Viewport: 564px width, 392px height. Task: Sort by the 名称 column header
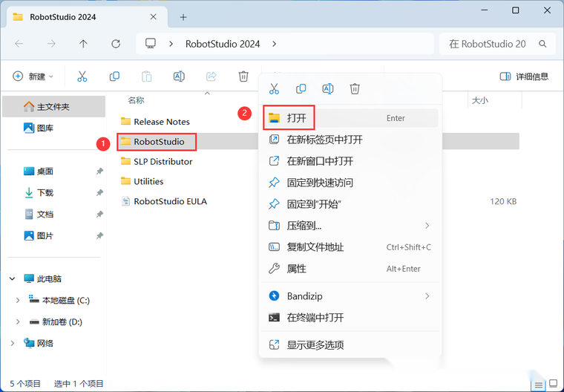136,100
